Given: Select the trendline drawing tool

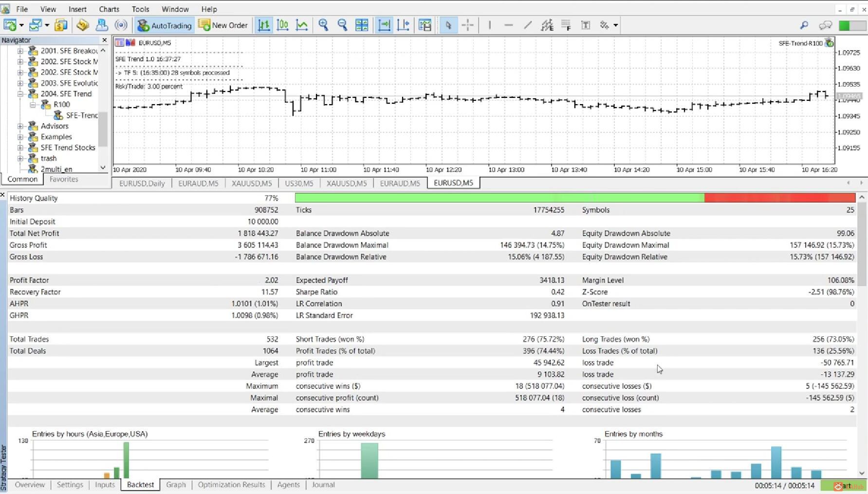Looking at the screenshot, I should [x=528, y=25].
